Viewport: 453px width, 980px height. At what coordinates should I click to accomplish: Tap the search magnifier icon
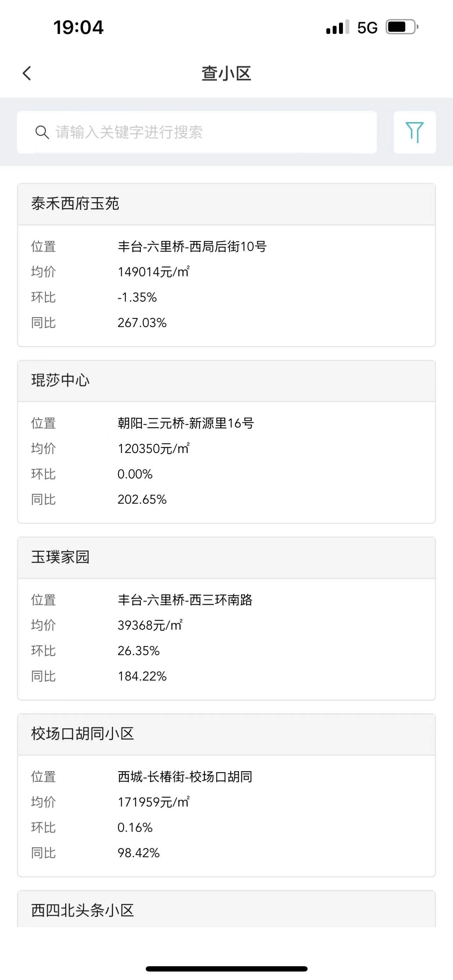tap(42, 132)
